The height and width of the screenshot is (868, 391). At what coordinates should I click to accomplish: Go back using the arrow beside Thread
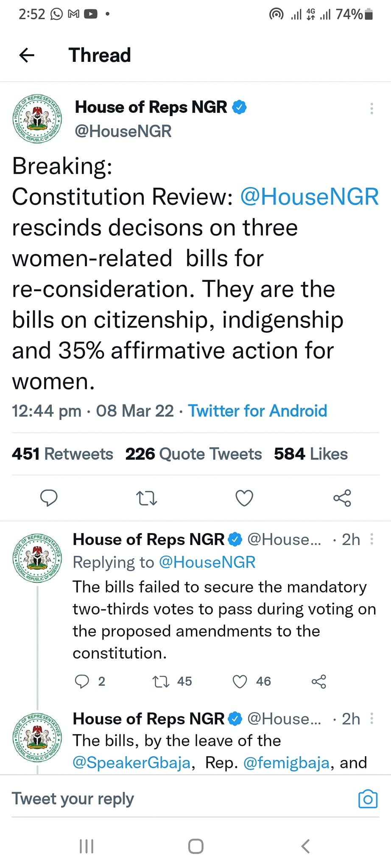[x=27, y=55]
